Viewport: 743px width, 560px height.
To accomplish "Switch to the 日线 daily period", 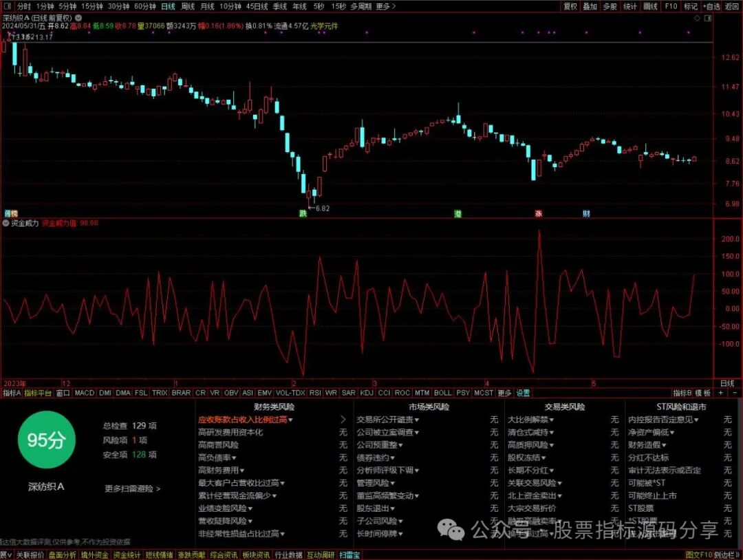I will coord(169,6).
